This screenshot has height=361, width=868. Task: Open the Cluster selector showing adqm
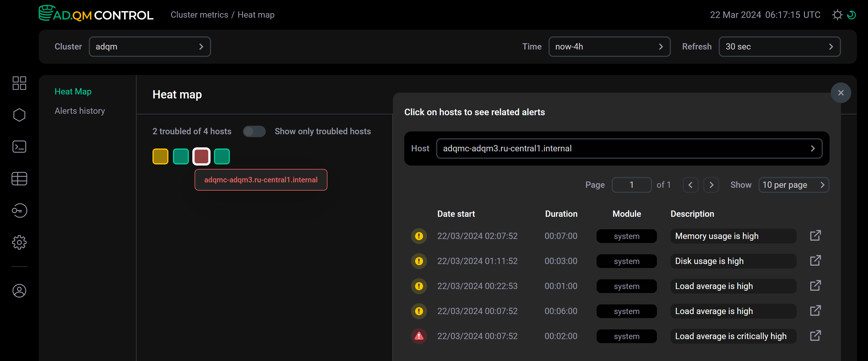coord(150,47)
